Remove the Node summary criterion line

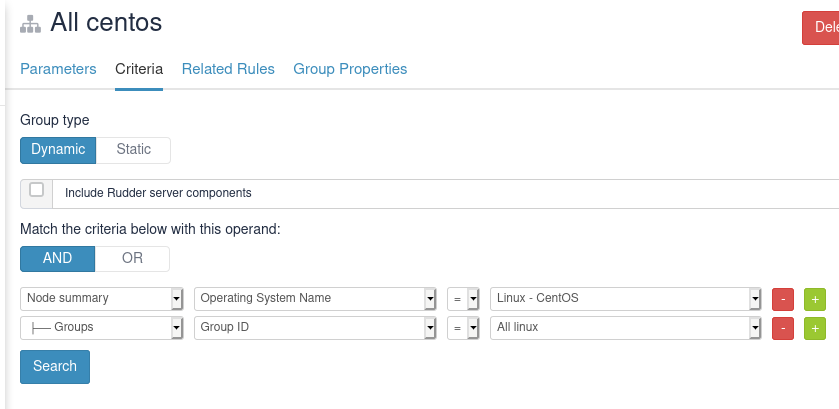coord(783,299)
